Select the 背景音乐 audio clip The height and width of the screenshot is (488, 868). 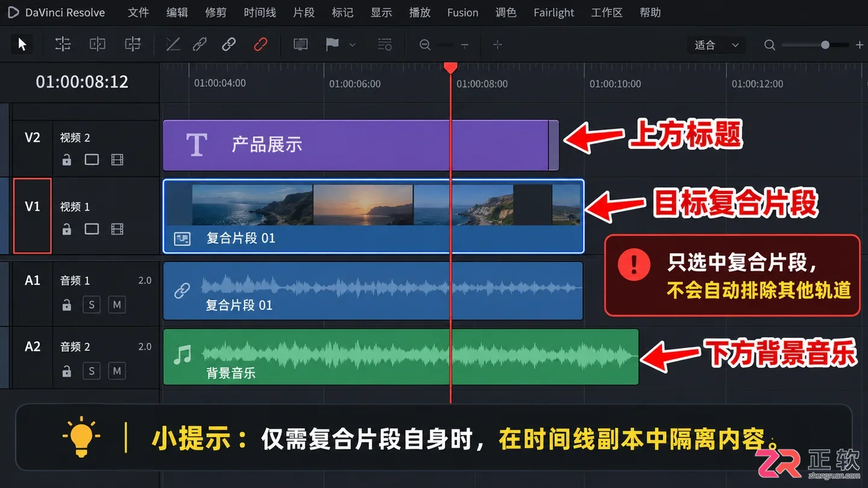pos(400,357)
